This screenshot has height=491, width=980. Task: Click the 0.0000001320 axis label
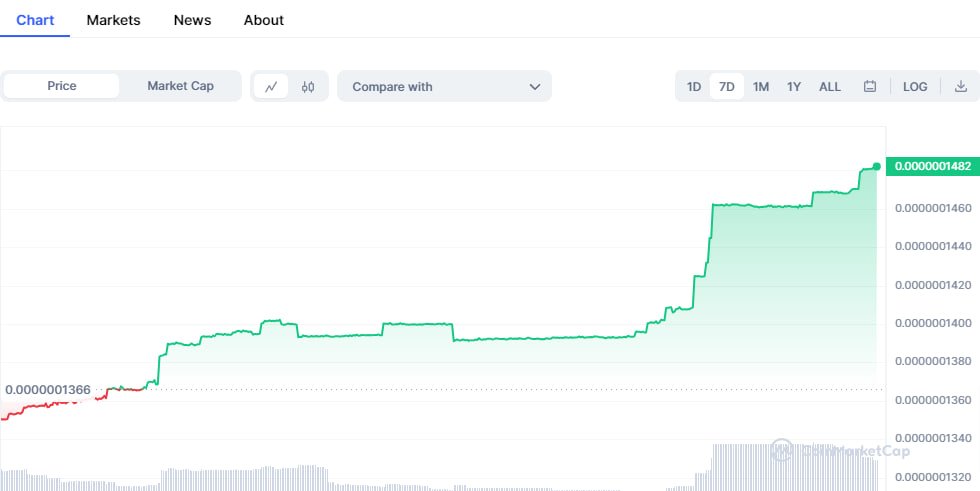pos(933,478)
